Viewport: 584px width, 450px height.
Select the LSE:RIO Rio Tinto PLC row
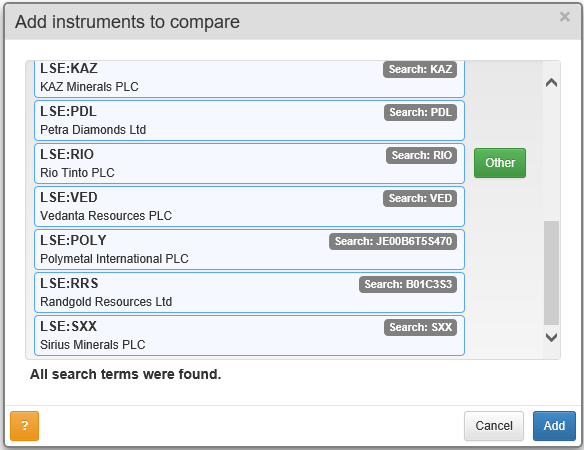[x=249, y=164]
